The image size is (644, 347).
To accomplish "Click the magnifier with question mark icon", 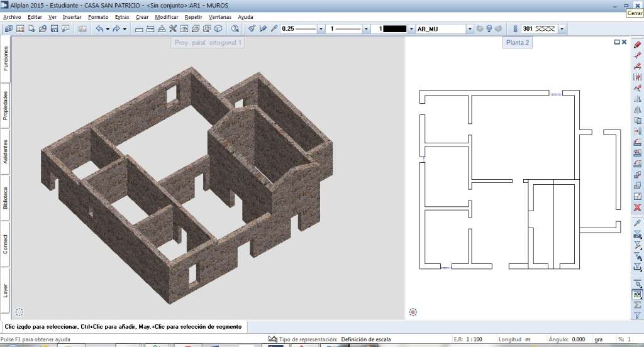I will tap(235, 29).
